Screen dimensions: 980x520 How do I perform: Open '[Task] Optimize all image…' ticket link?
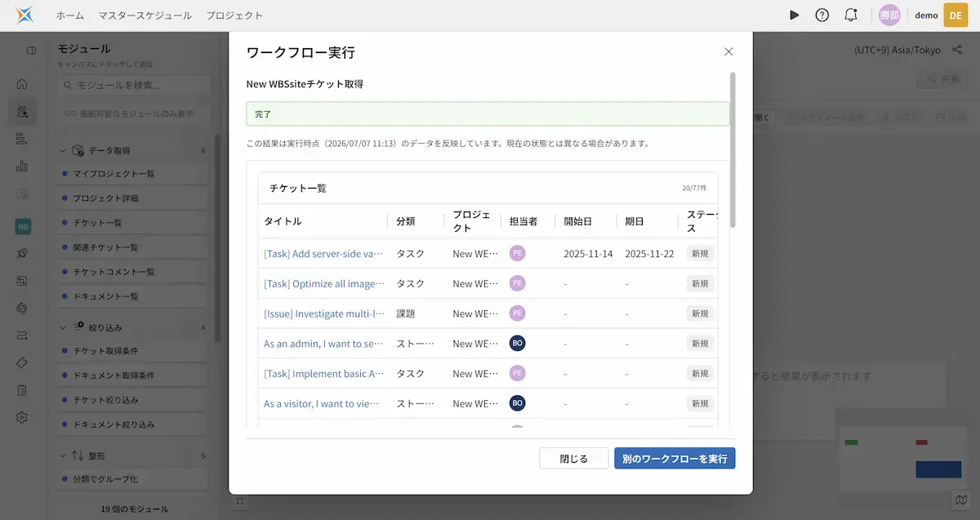[x=323, y=283]
